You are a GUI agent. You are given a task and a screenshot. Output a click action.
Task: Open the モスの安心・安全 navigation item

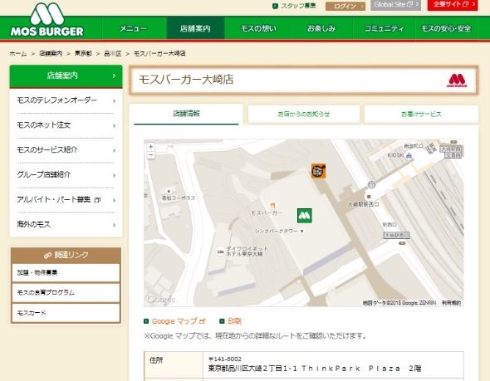click(446, 29)
